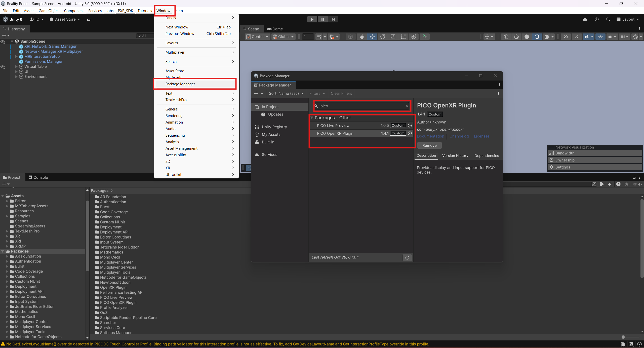This screenshot has width=644, height=348.
Task: Click the global search magnifier icon
Action: pyautogui.click(x=608, y=19)
